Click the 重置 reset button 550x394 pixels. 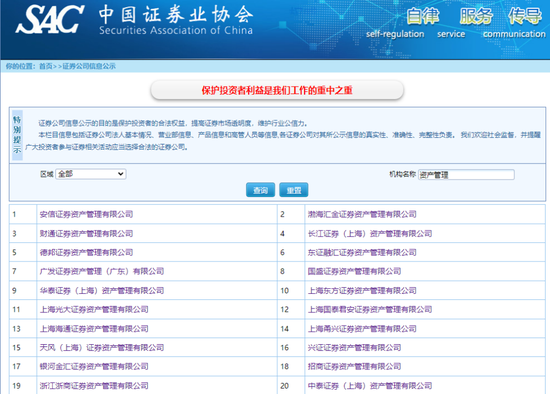[294, 190]
